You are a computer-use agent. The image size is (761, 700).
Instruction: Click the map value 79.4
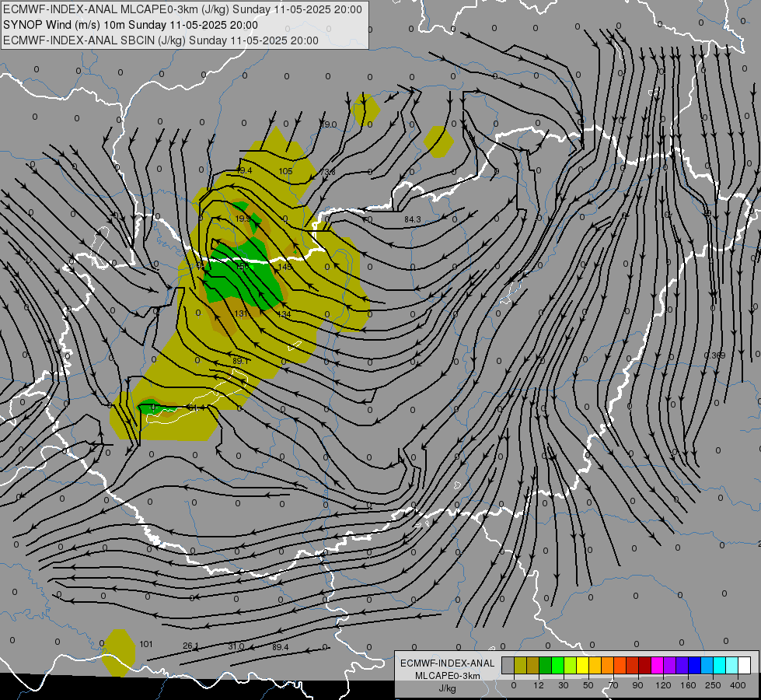243,170
